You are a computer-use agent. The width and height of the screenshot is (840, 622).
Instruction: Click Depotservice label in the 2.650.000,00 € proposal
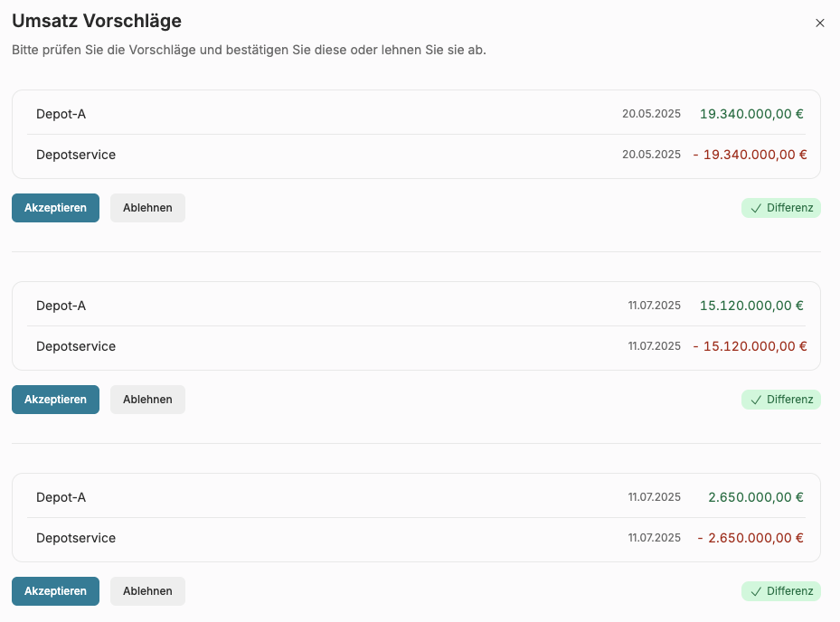coord(76,538)
